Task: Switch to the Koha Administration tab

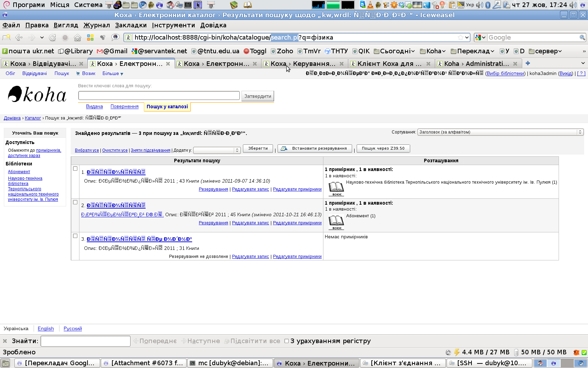Action: 476,63
